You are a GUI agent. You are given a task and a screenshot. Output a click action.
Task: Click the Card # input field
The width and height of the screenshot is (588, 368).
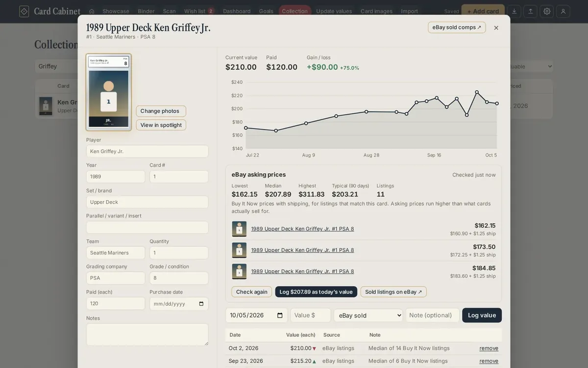179,177
